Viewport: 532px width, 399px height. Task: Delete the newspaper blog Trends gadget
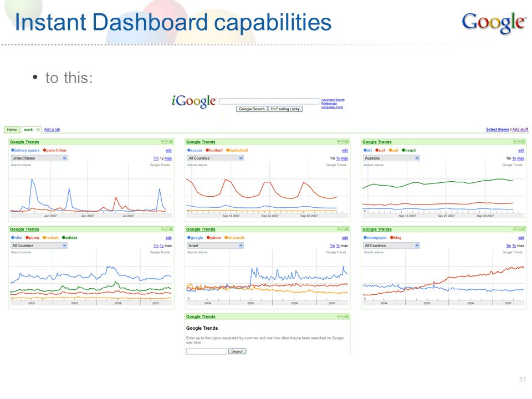click(523, 229)
